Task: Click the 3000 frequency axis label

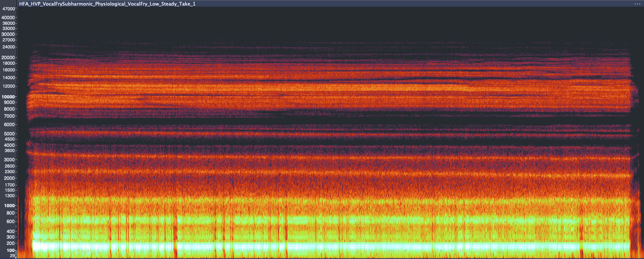Action: click(10, 160)
